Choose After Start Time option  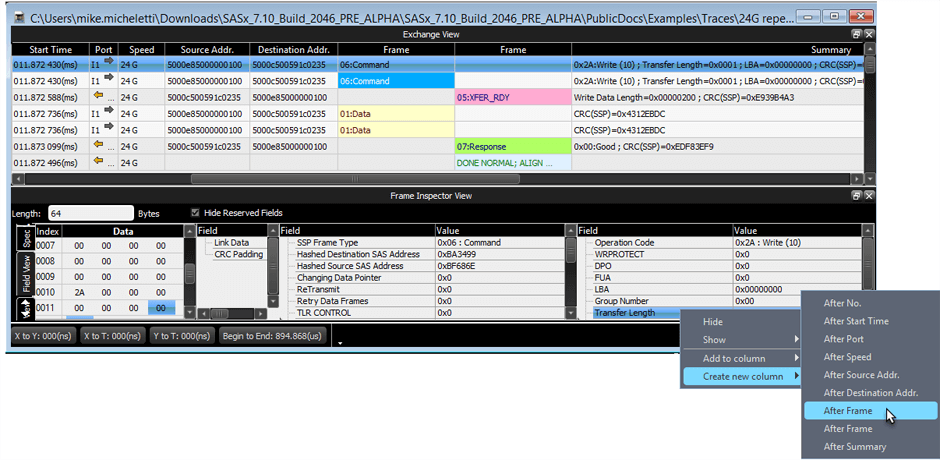click(856, 321)
